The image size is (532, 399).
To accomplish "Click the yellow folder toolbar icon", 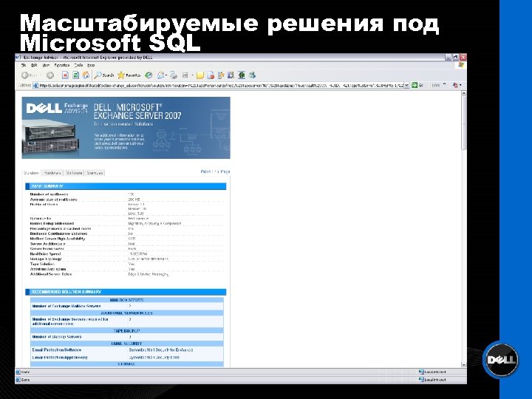I will click(x=200, y=75).
